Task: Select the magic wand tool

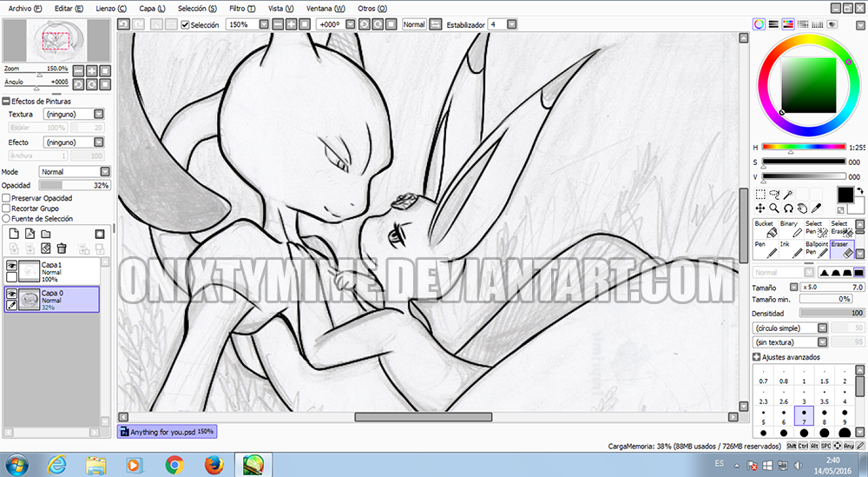Action: tap(788, 194)
